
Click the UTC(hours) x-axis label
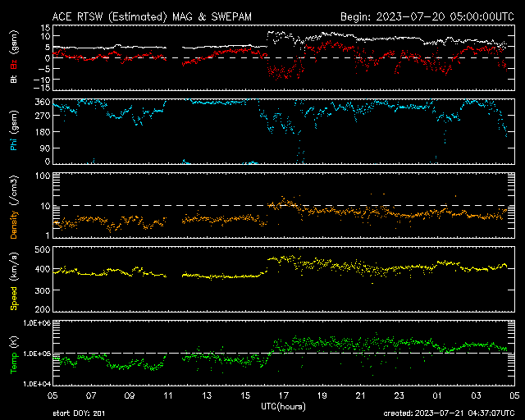point(283,406)
